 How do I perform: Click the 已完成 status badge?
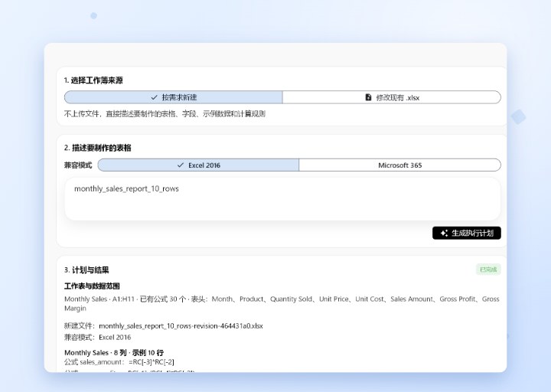click(488, 269)
